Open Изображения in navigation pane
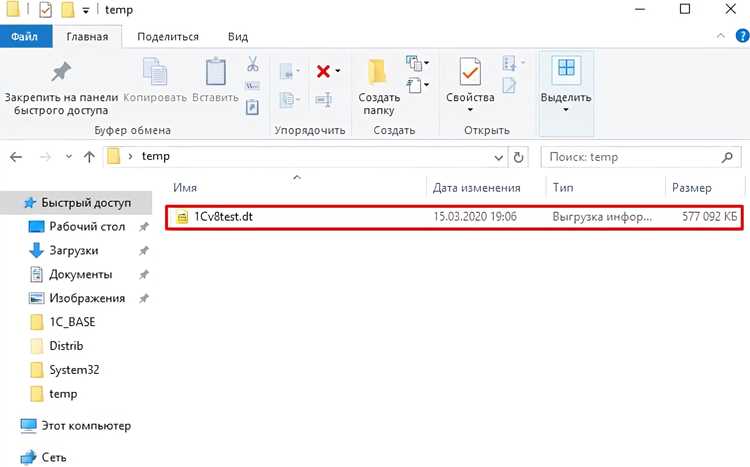750x467 pixels. coord(77,299)
